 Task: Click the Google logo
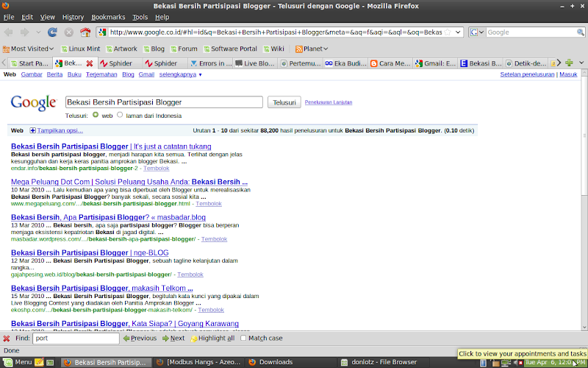point(33,102)
